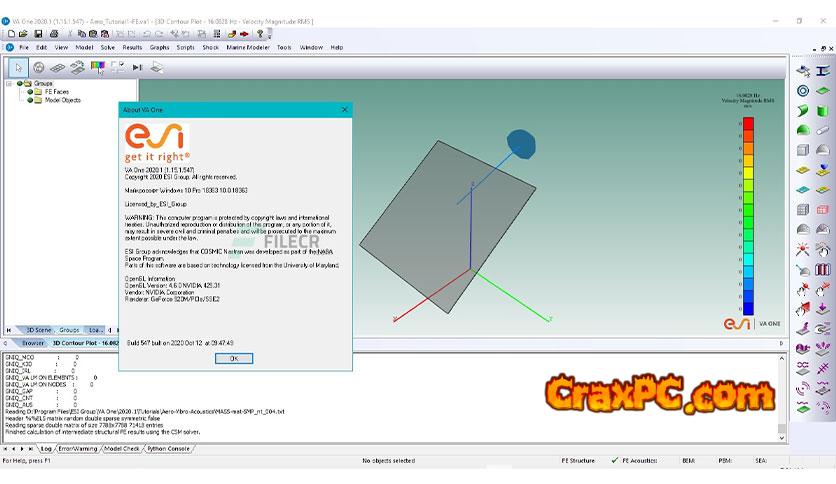Image resolution: width=836 pixels, height=484 pixels.
Task: Click OK in About VA One dialog
Action: point(234,359)
